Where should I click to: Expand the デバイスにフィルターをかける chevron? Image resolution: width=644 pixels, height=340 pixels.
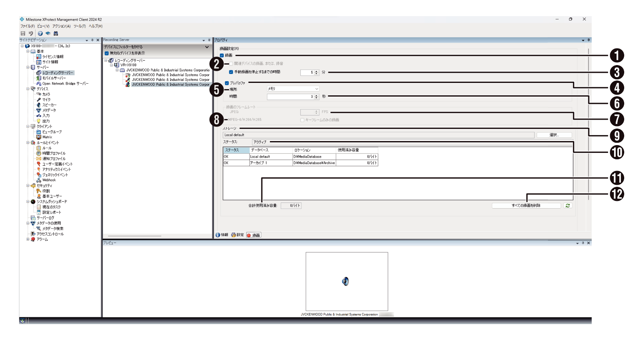click(207, 47)
